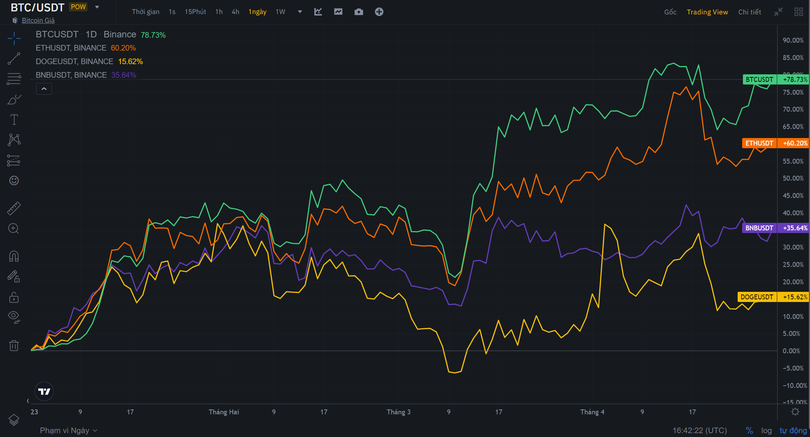Viewport: 810px width, 437px height.
Task: Toggle lock all drawing tools
Action: tap(14, 297)
